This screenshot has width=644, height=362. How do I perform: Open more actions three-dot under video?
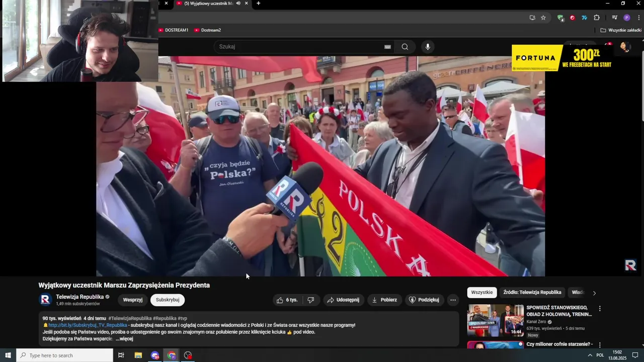click(453, 300)
